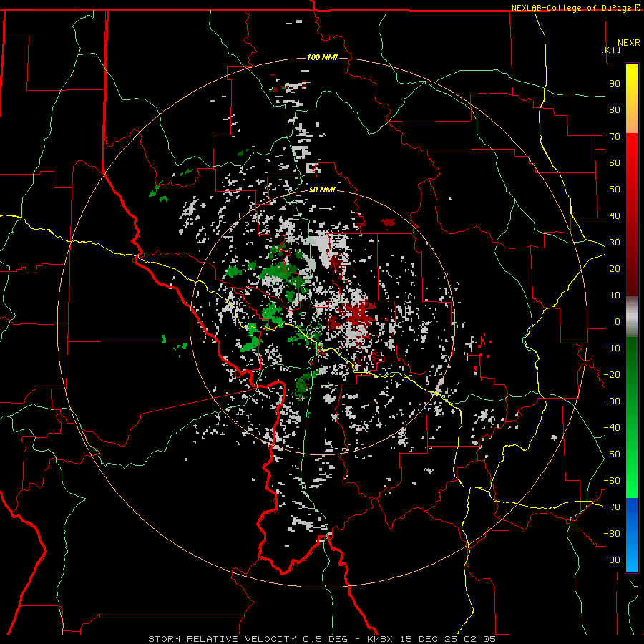Click the NEXR label above the color bar
This screenshot has width=644, height=644.
tap(629, 43)
